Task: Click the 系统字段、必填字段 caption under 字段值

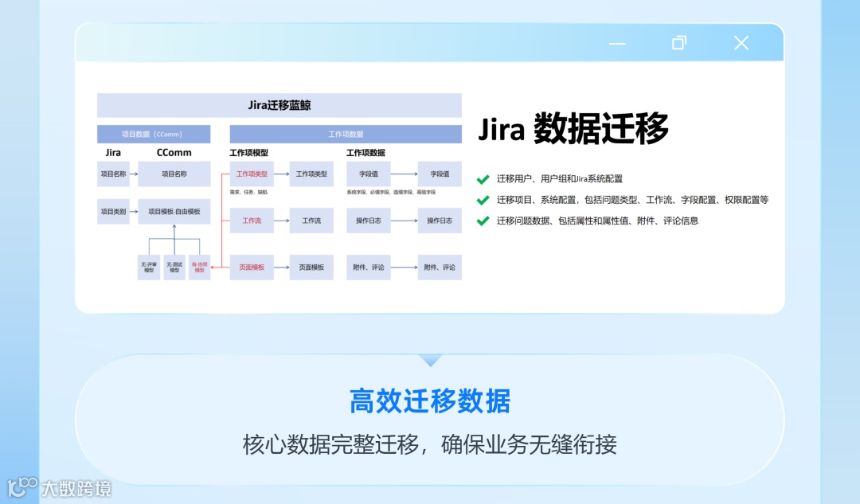Action: [391, 193]
